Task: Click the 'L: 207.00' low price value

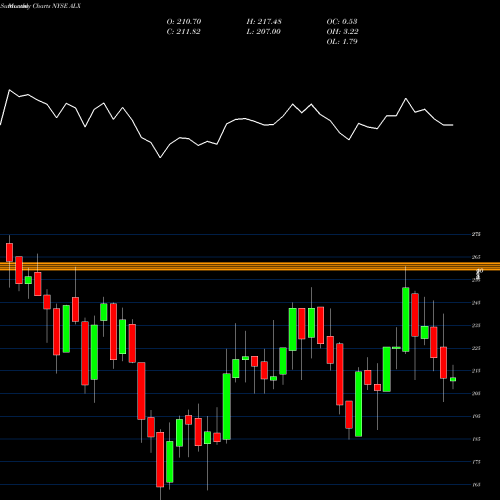Action: coord(264,31)
